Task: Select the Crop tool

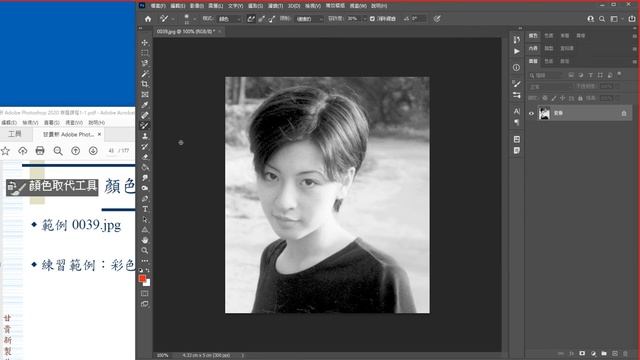Action: click(x=145, y=84)
